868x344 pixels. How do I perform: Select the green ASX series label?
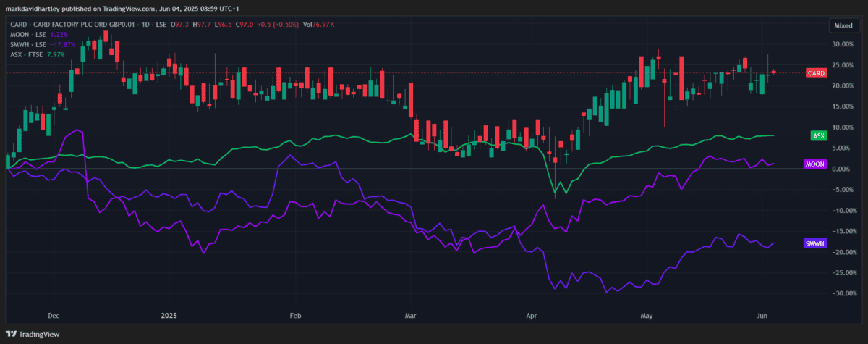(819, 135)
